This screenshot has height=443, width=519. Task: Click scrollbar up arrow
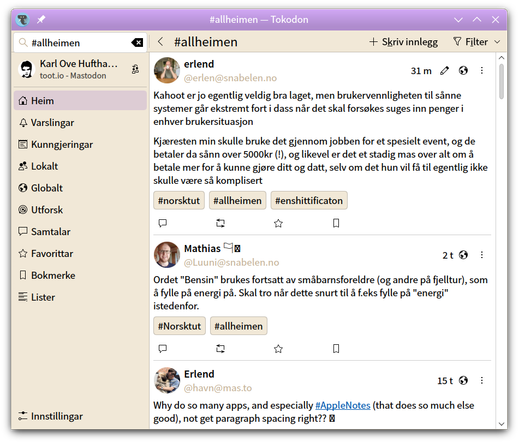pos(501,58)
